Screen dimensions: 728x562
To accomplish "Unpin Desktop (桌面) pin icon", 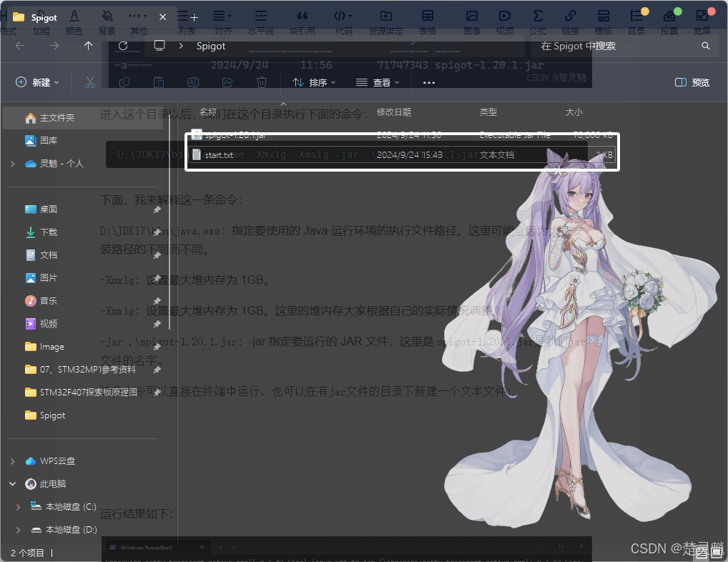I will [157, 209].
